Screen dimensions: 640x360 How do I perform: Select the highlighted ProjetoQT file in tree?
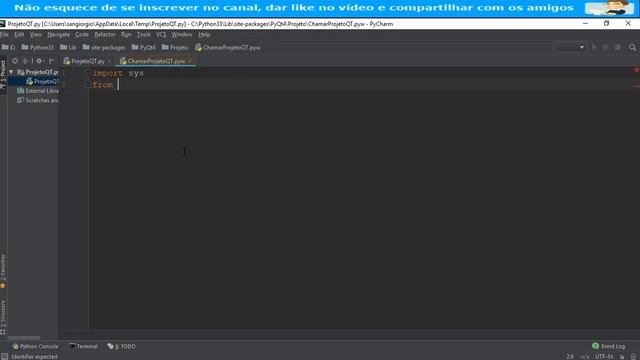point(42,82)
